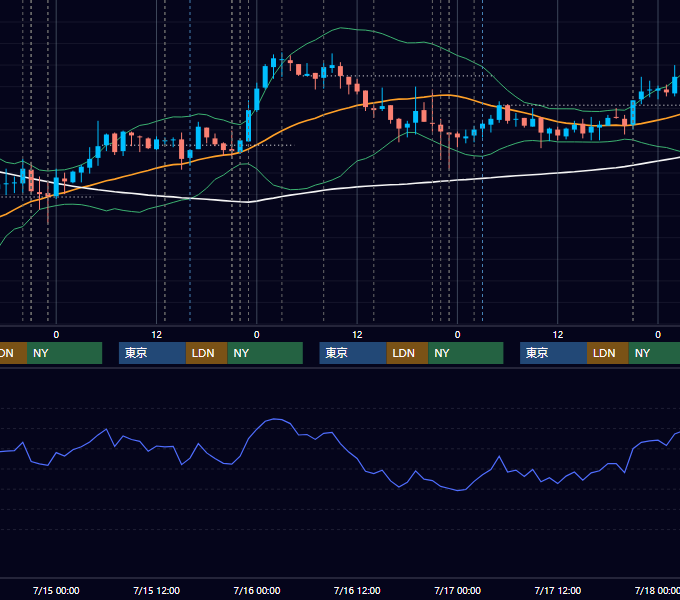This screenshot has height=600, width=680.
Task: Select the 7/18 00:00 date label
Action: (657, 590)
